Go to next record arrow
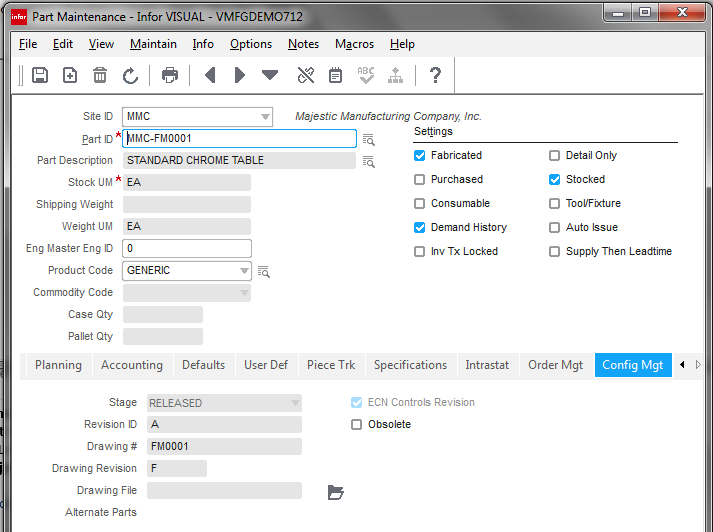This screenshot has height=532, width=713. (240, 75)
